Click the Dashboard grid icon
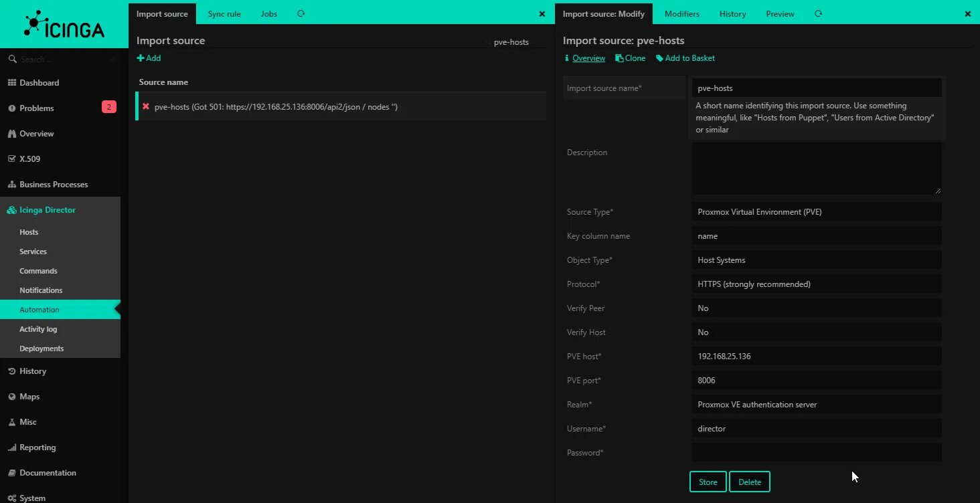Viewport: 980px width, 503px height. pos(12,83)
